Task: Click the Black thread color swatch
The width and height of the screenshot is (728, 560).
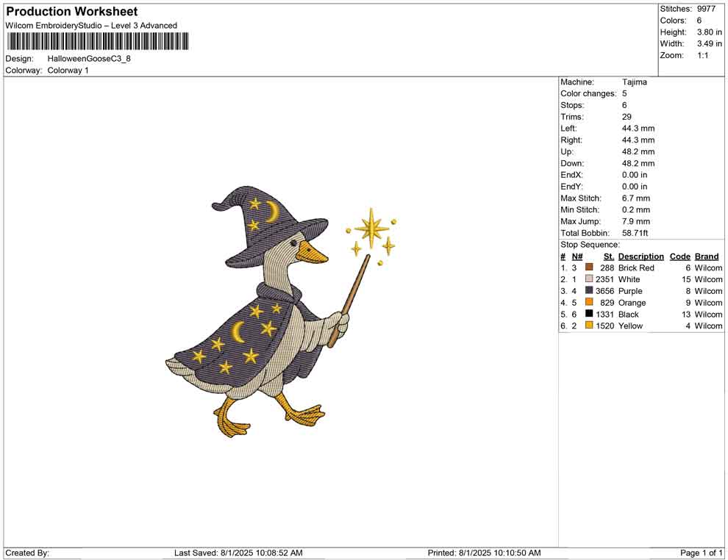Action: click(589, 314)
